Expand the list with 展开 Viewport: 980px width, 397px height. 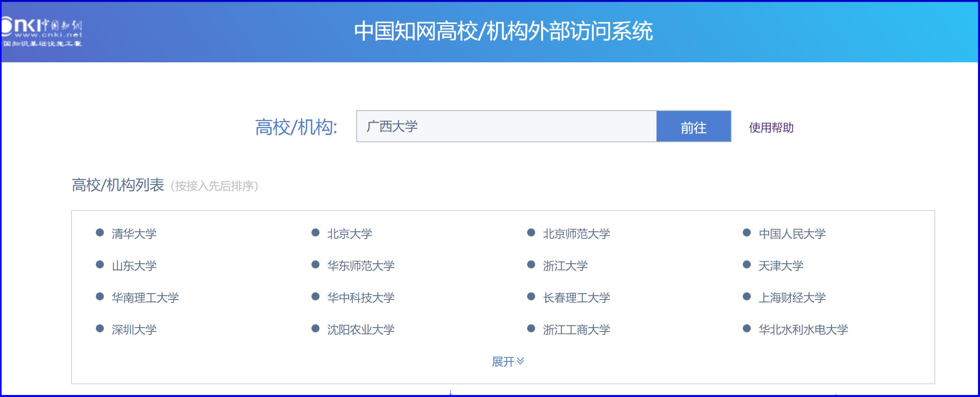click(508, 361)
